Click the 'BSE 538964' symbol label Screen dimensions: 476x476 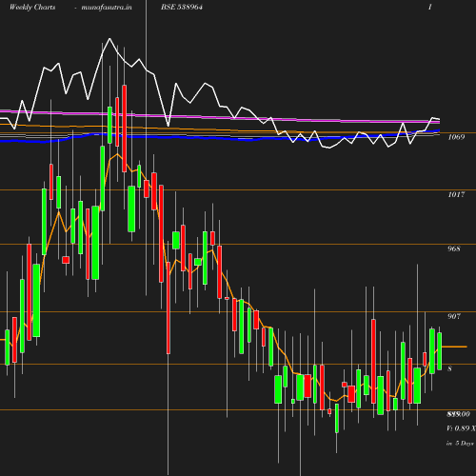[182, 7]
